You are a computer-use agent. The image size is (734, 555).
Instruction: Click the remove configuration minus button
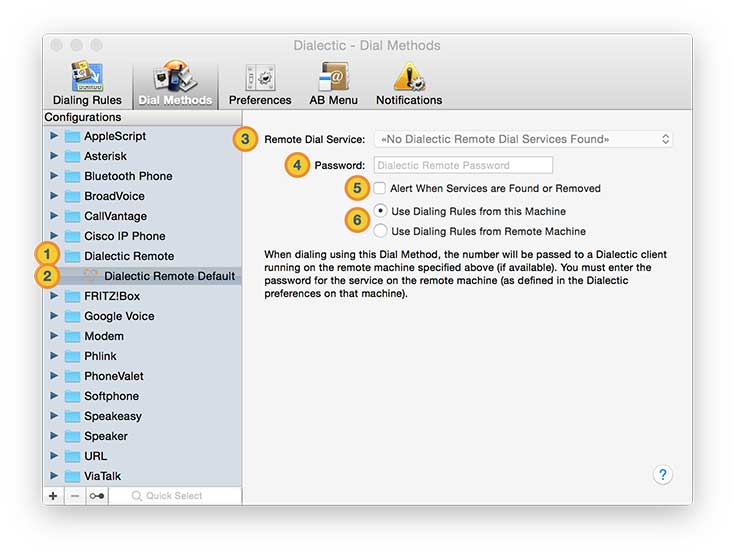pyautogui.click(x=75, y=496)
